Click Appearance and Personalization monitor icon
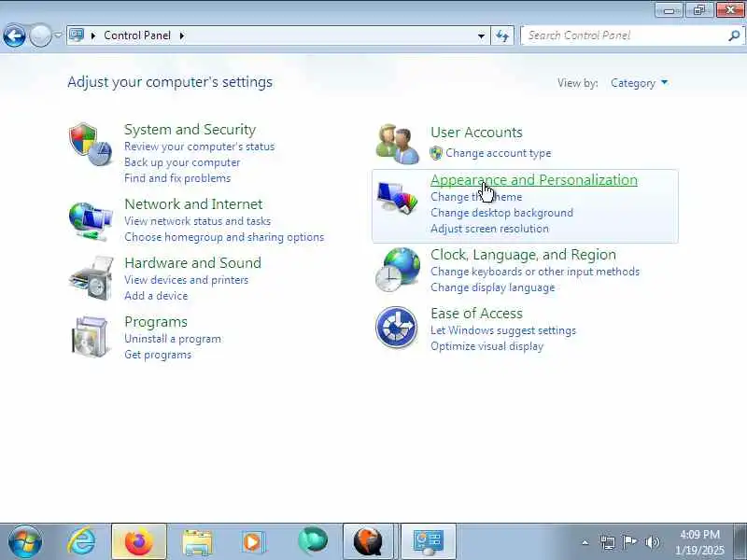This screenshot has height=560, width=747. click(x=397, y=197)
